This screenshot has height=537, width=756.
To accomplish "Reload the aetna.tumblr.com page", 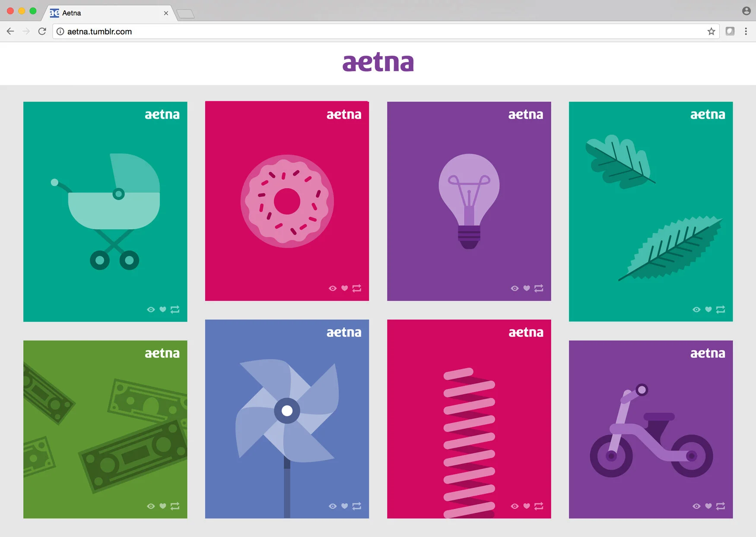I will (x=42, y=31).
